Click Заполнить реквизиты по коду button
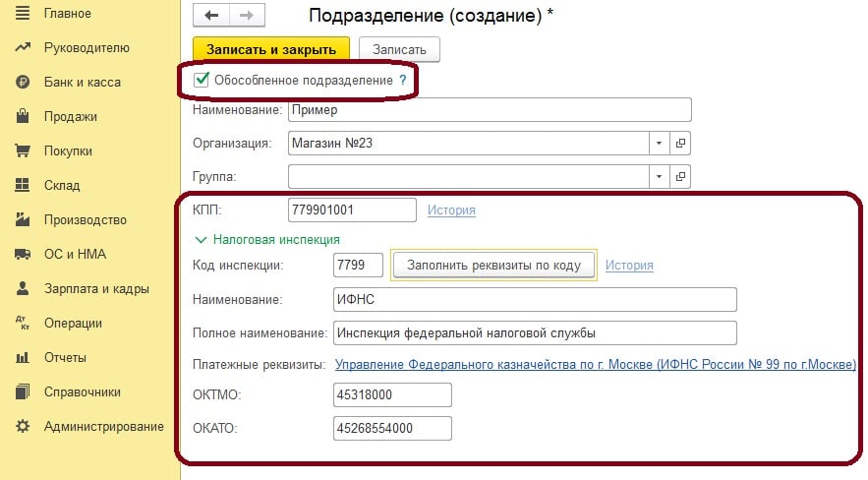The image size is (868, 480). (x=492, y=266)
